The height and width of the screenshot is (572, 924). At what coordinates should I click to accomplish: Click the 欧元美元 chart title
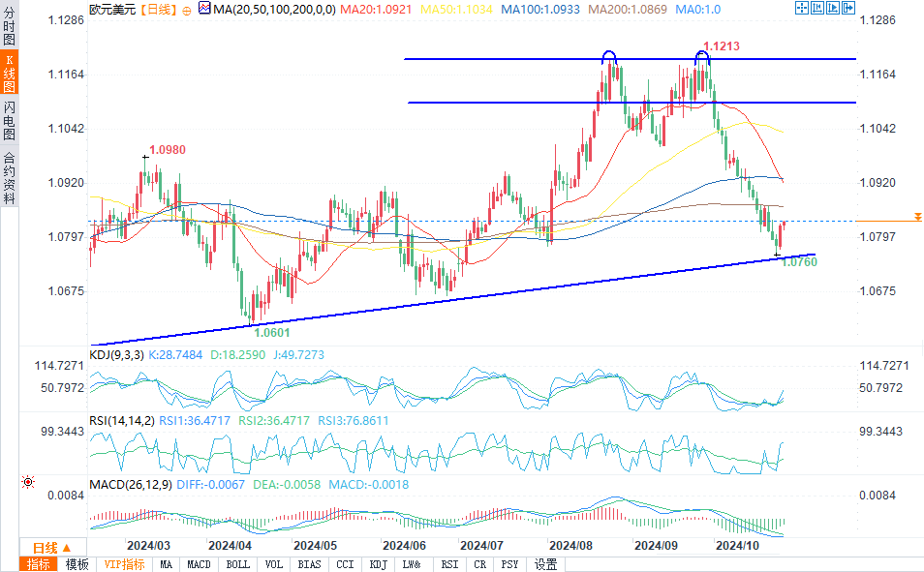coord(112,10)
